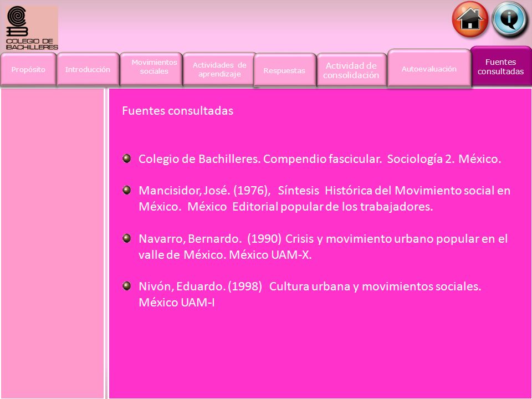Viewport: 532px width, 399px height.
Task: Click the bullet beside the Navarro reference
Action: 126,238
